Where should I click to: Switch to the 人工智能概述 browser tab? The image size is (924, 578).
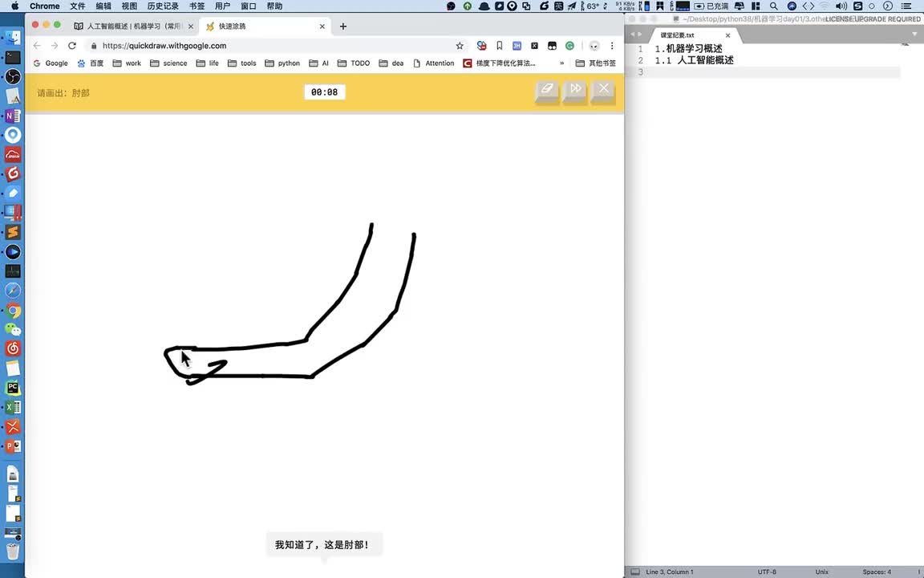pos(133,26)
